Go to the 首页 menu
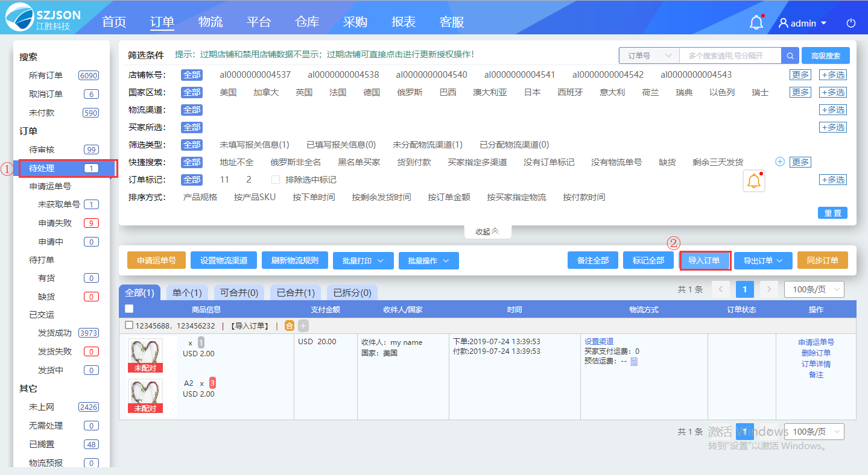This screenshot has height=475, width=868. point(114,22)
